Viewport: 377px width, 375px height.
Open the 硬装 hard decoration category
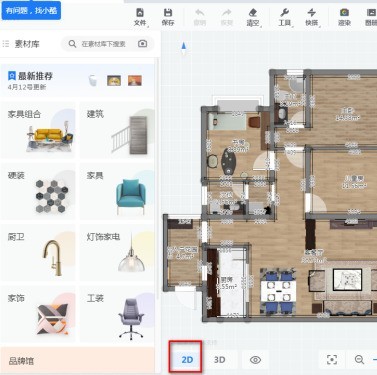(x=38, y=192)
